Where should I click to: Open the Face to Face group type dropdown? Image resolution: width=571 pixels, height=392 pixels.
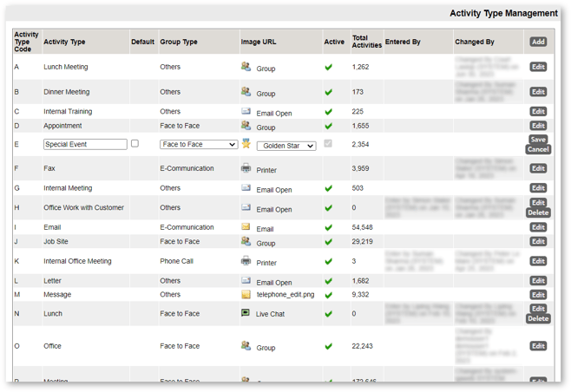point(199,144)
